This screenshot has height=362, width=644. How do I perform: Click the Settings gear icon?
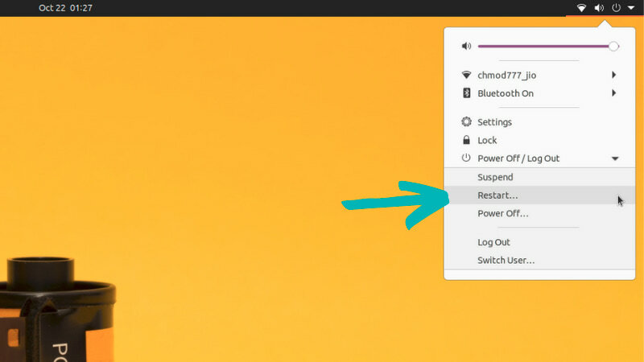tap(466, 121)
